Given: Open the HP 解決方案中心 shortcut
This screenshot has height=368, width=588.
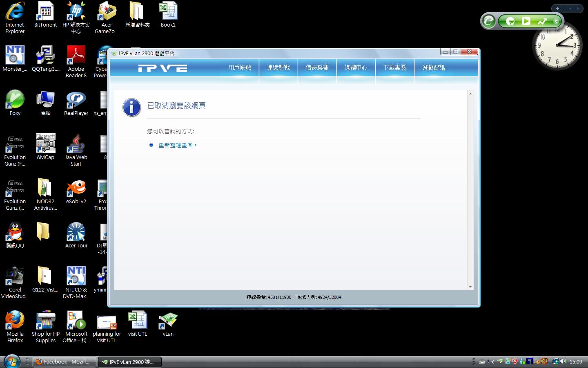Looking at the screenshot, I should point(76,18).
